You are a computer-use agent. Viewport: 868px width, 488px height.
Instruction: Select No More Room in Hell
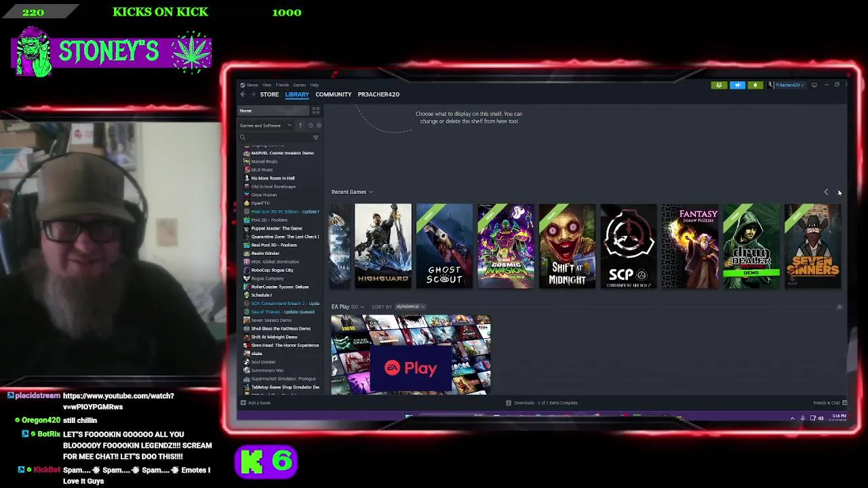[273, 178]
